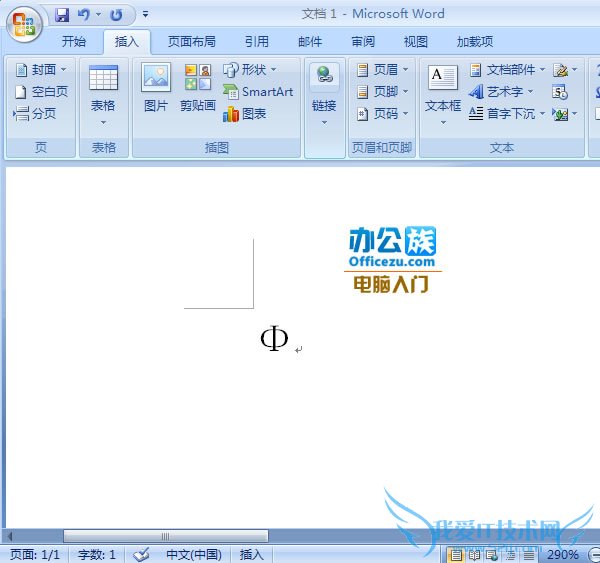The width and height of the screenshot is (600, 563).
Task: Click the zoom out minus button
Action: tap(594, 555)
